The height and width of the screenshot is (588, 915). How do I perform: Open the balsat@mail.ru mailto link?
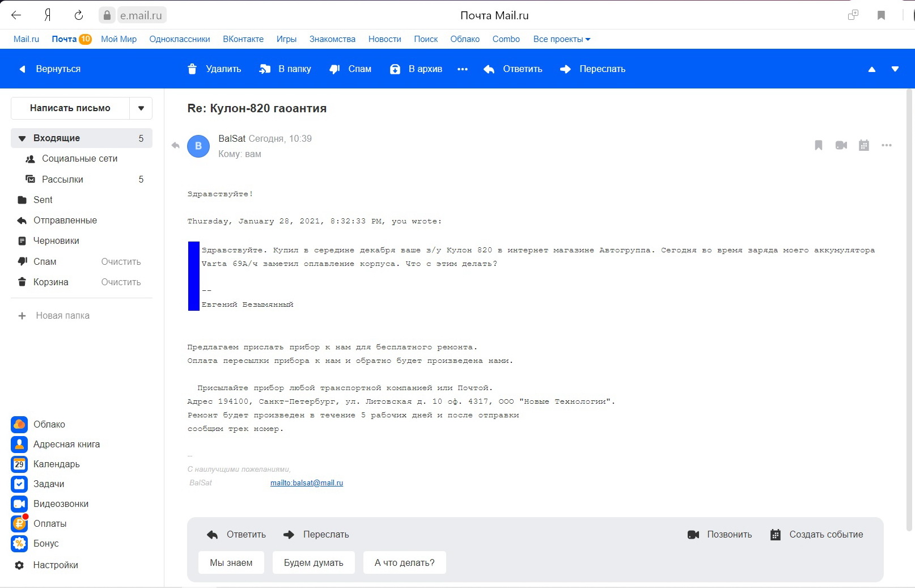pos(307,483)
